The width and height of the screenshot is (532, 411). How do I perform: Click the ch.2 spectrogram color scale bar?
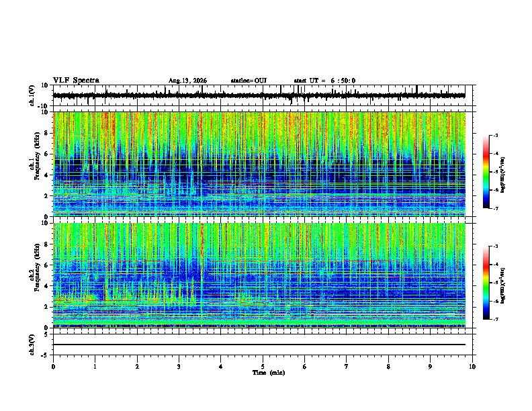coord(486,283)
